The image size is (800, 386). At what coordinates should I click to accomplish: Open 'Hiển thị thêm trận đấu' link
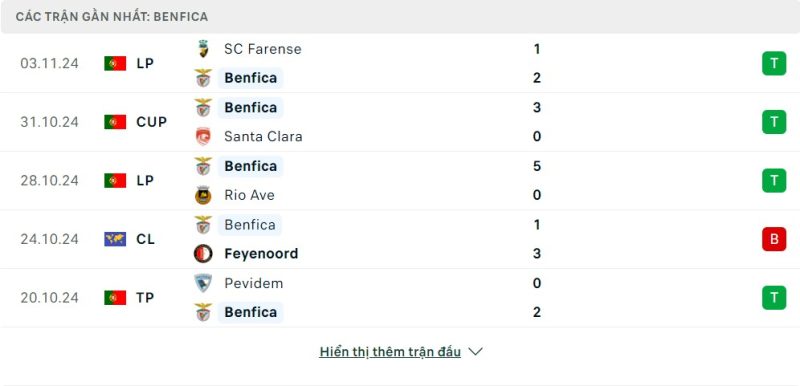pyautogui.click(x=390, y=352)
